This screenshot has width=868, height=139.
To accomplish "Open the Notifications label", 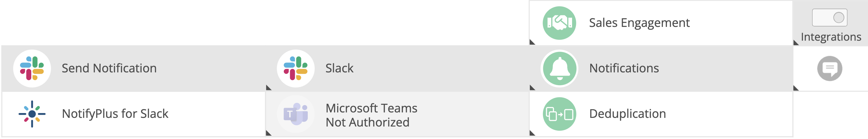I will click(x=624, y=69).
